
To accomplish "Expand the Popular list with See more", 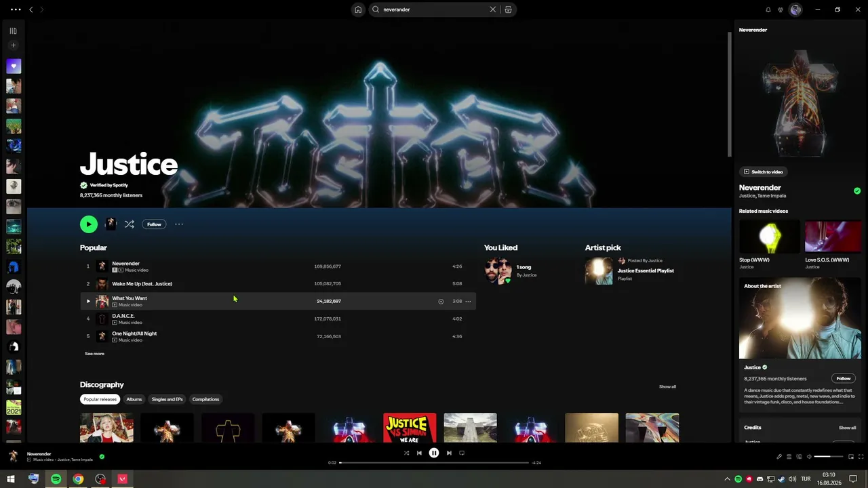I will click(x=94, y=354).
